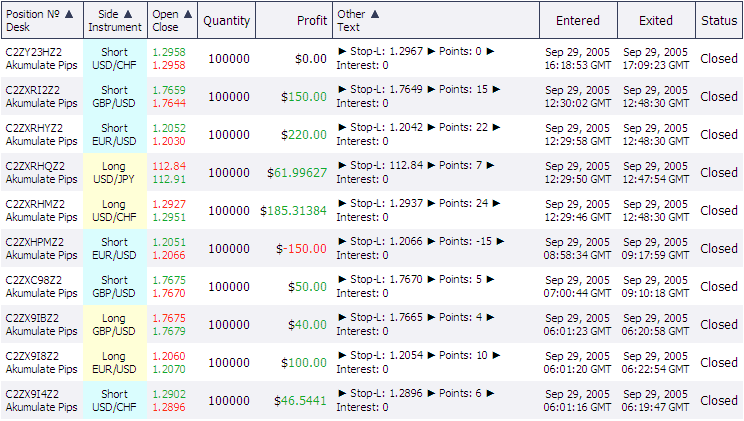Click the blue Short EUR/USD cell for C2ZXHPMZ2
The image size is (744, 421).
[115, 248]
